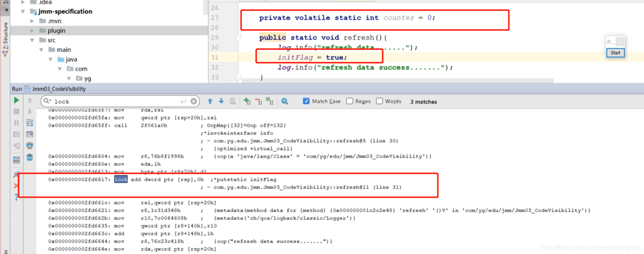
Task: Collapse the yg package
Action: point(69,78)
